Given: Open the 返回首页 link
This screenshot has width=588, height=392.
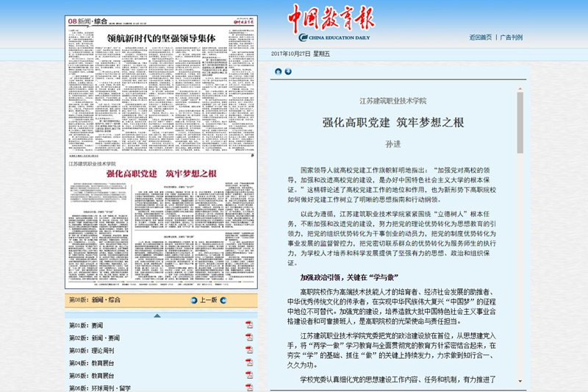Looking at the screenshot, I should pos(480,37).
